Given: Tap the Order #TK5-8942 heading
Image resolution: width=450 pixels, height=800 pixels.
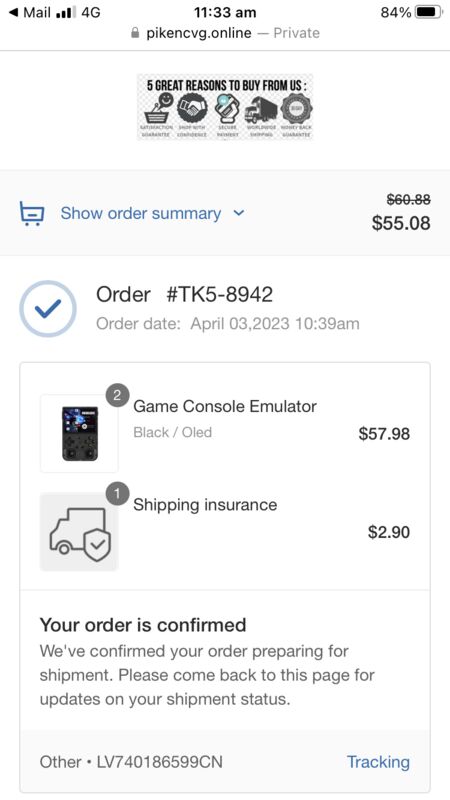Looking at the screenshot, I should [x=184, y=294].
